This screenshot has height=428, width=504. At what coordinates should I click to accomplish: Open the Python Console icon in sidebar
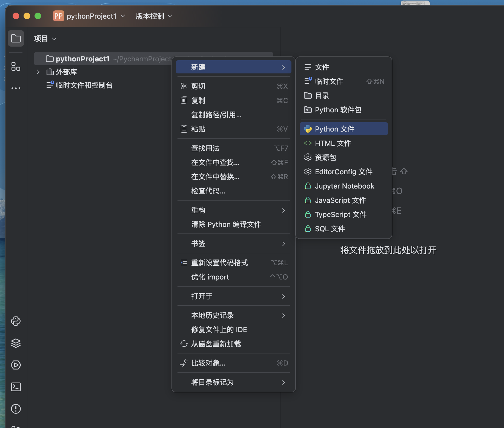[16, 321]
